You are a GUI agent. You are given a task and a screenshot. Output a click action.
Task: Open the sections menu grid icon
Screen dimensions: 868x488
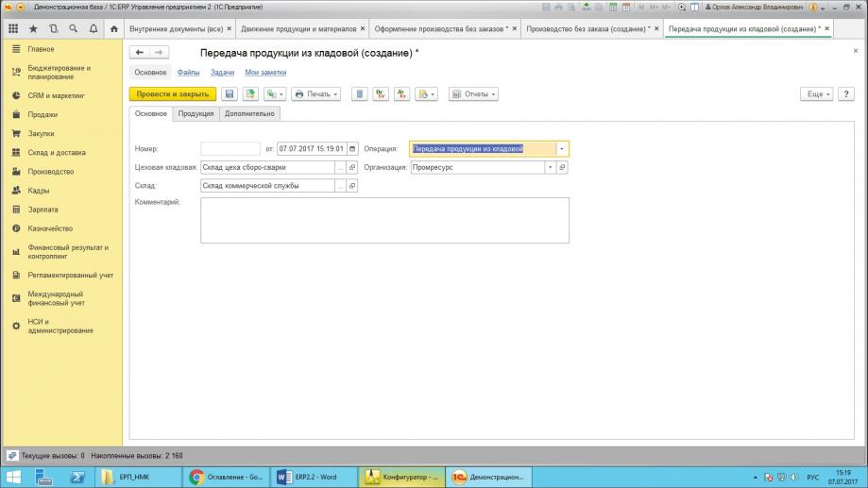coord(13,29)
